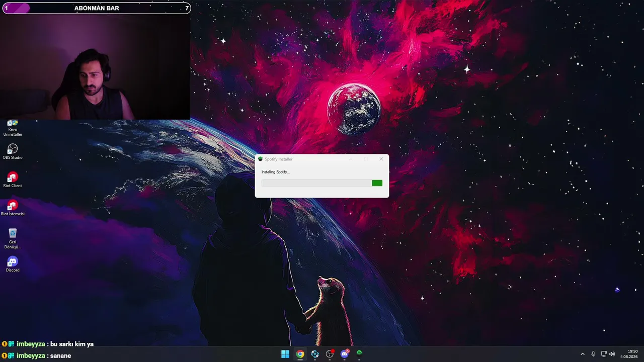Open the blue diamond app in the taskbar

click(x=315, y=354)
